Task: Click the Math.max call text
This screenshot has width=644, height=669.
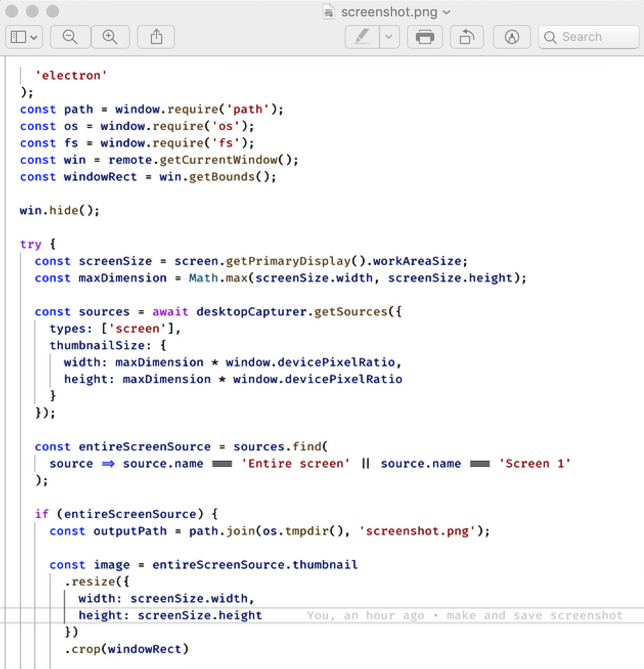Action: point(218,278)
